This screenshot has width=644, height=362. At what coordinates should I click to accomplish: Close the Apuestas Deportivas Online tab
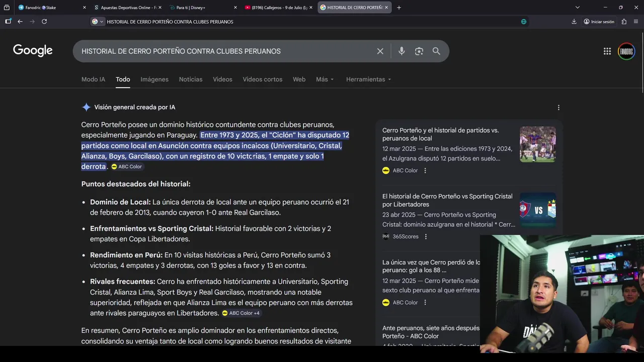pos(160,8)
